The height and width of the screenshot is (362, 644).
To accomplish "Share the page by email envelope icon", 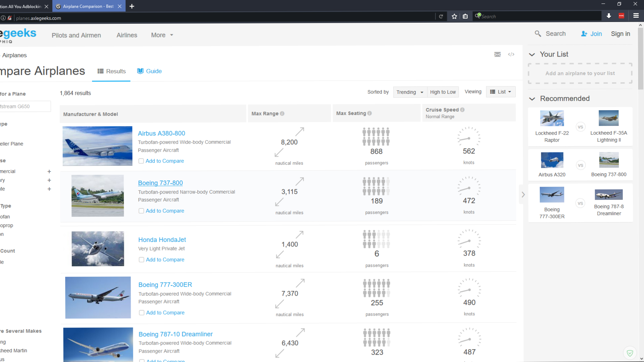I will point(498,54).
